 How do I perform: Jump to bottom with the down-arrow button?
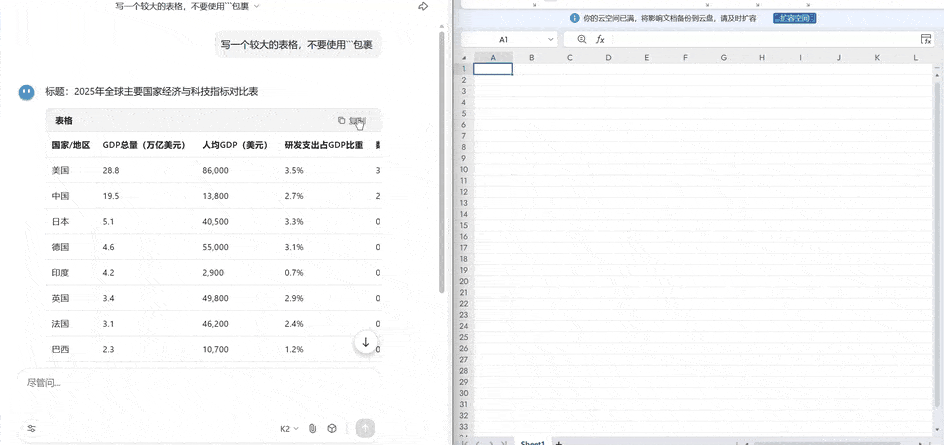coord(365,342)
